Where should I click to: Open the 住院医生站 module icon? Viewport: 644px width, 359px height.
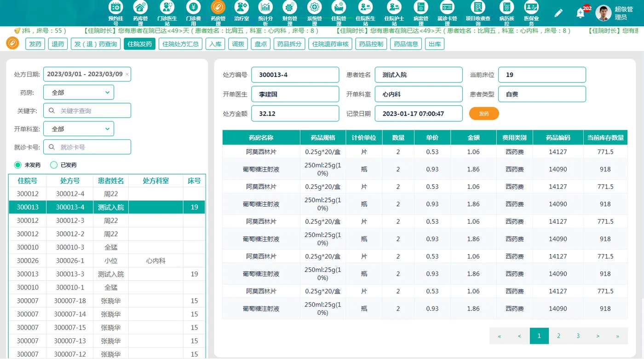click(366, 7)
